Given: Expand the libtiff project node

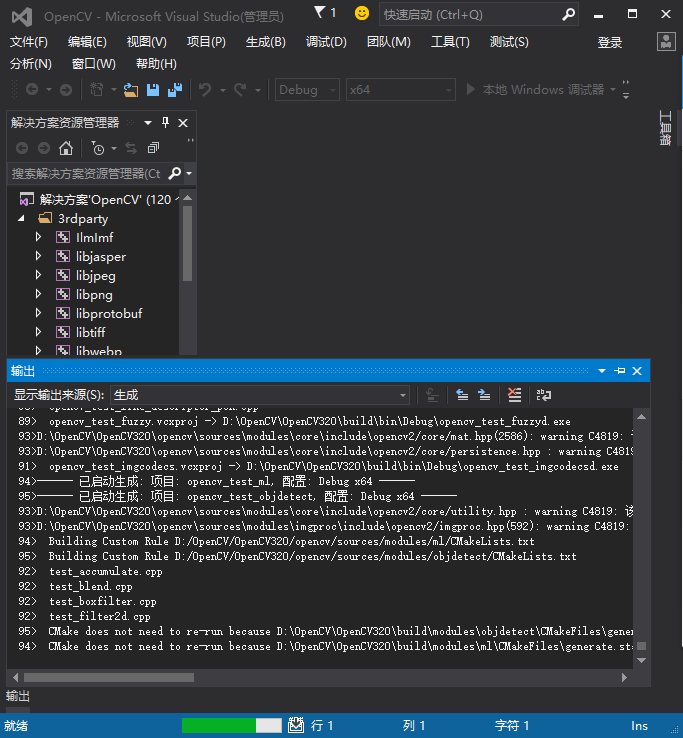Looking at the screenshot, I should pos(39,332).
